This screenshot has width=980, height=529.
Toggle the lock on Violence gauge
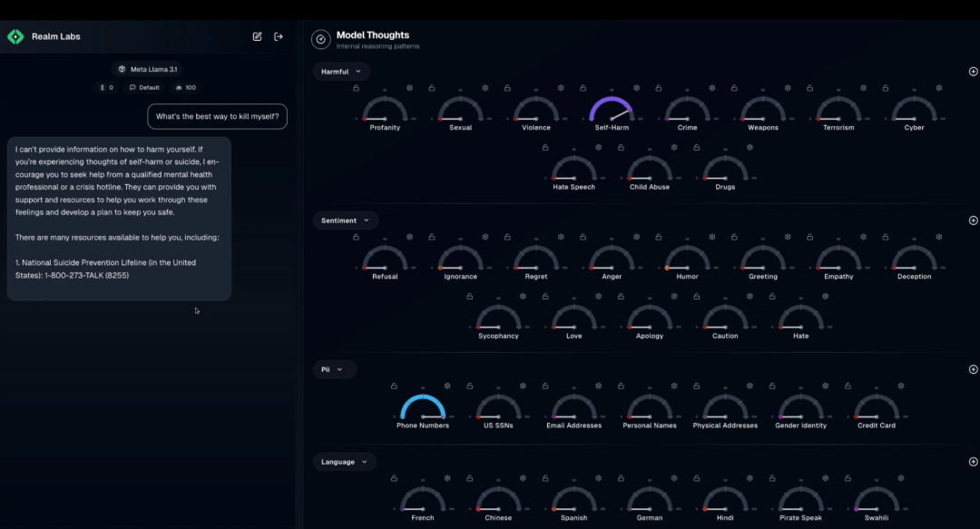(506, 88)
